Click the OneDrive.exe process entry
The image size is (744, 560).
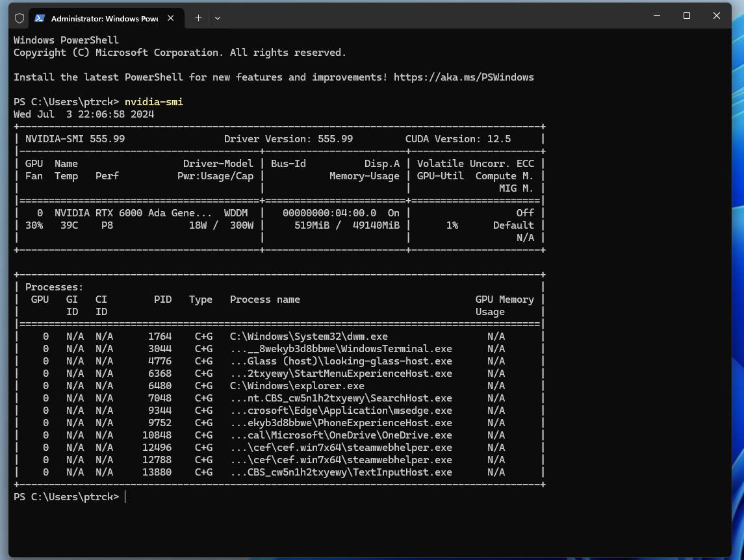point(341,435)
